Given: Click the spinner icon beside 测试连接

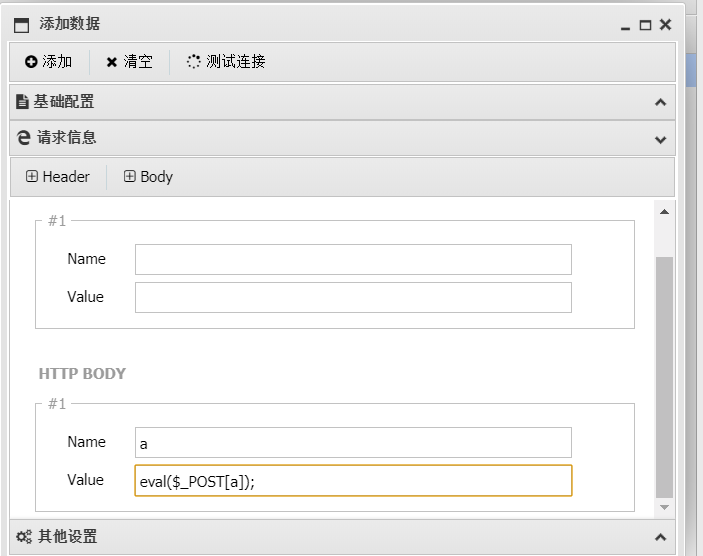Looking at the screenshot, I should [194, 61].
